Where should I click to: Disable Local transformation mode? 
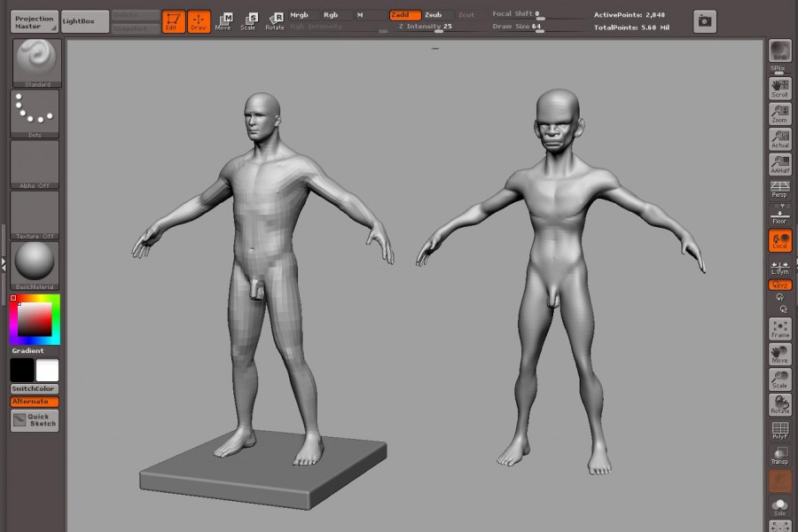(779, 240)
